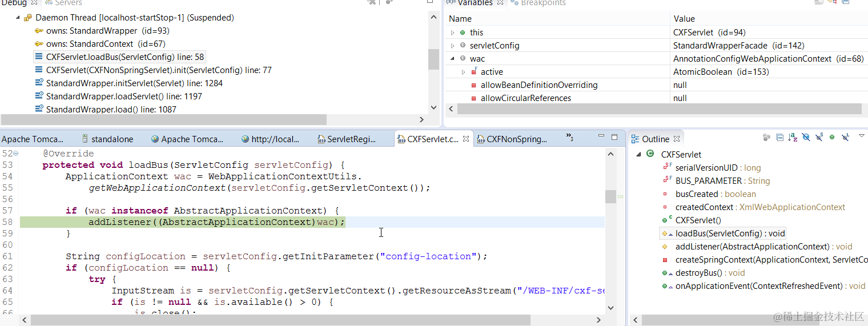
Task: Minimize the editor area
Action: [x=601, y=136]
